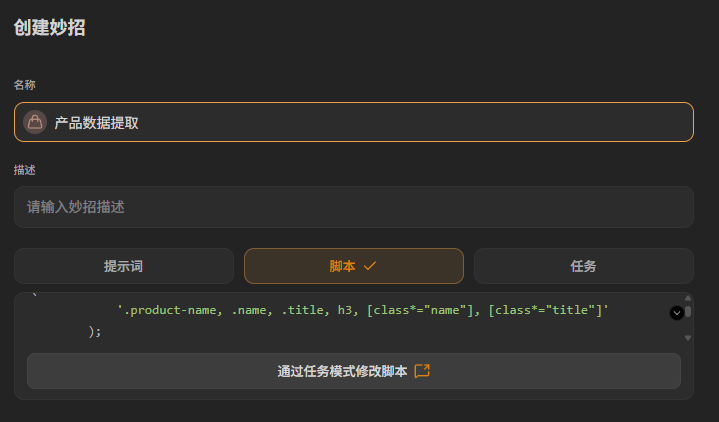This screenshot has height=422, width=719.
Task: Click the 创建妙招 heading
Action: pos(50,28)
